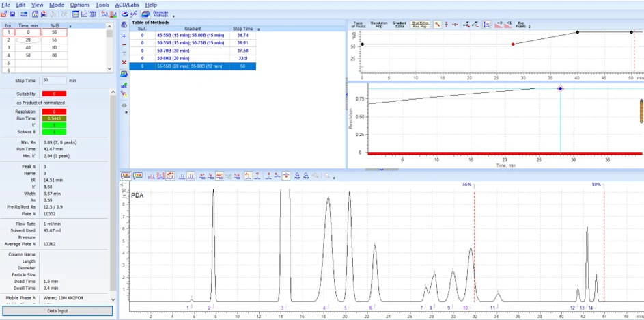Click the red gradient node at 28 min
Screen dimensions: 644x320
(513, 44)
